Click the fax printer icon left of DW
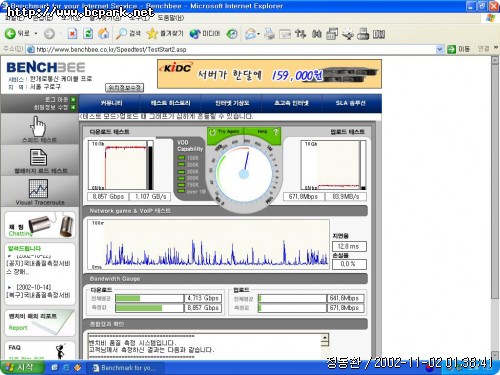500x375 pixels. (x=363, y=34)
